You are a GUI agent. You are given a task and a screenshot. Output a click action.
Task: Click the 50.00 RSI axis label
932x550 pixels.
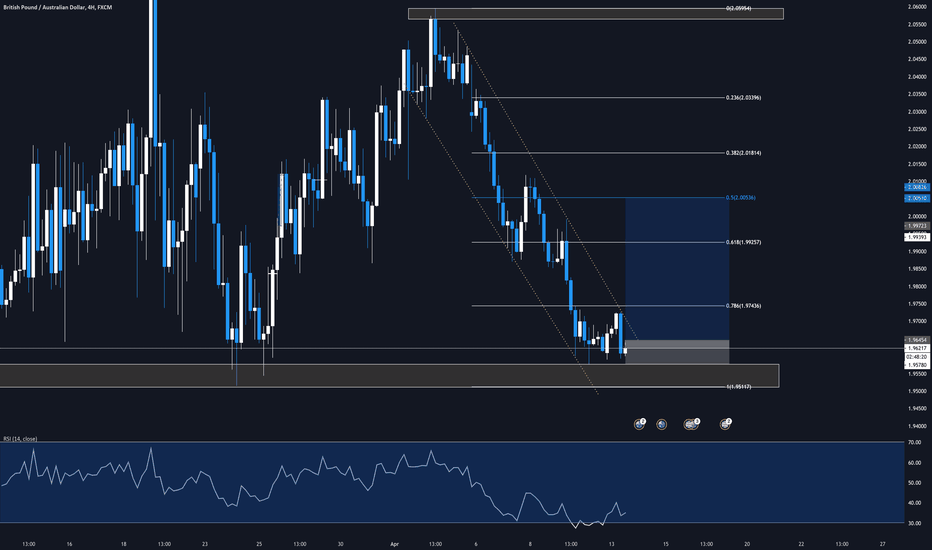[x=915, y=483]
